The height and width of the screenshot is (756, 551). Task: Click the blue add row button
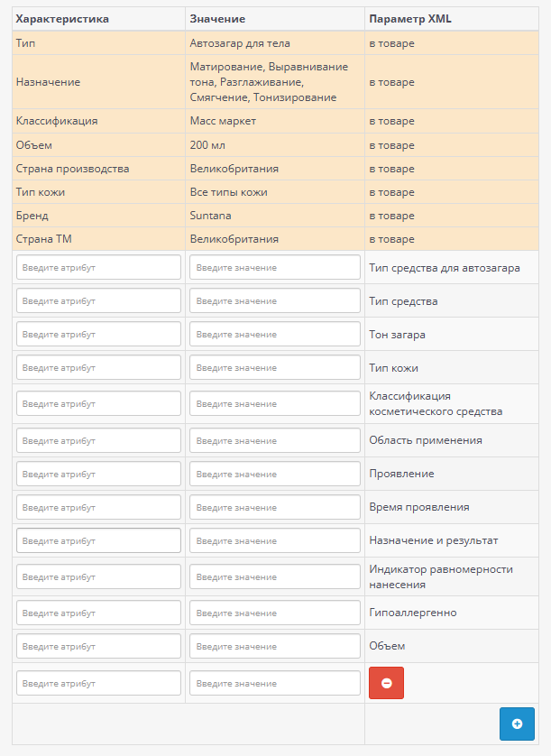pos(517,724)
